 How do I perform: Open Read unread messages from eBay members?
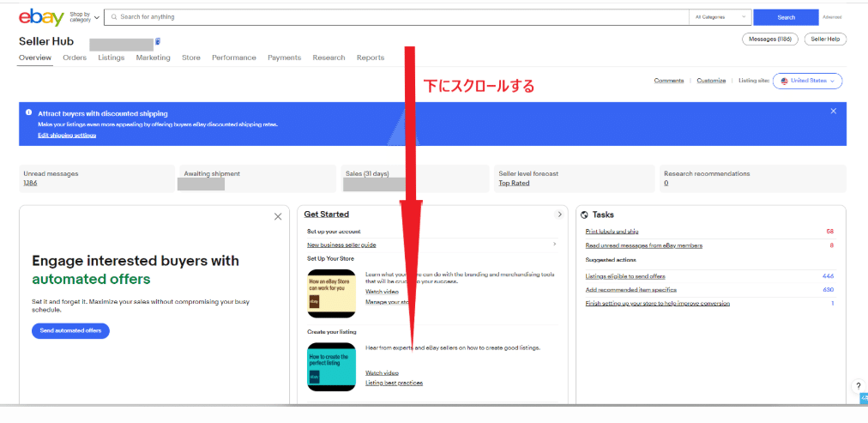click(x=644, y=245)
